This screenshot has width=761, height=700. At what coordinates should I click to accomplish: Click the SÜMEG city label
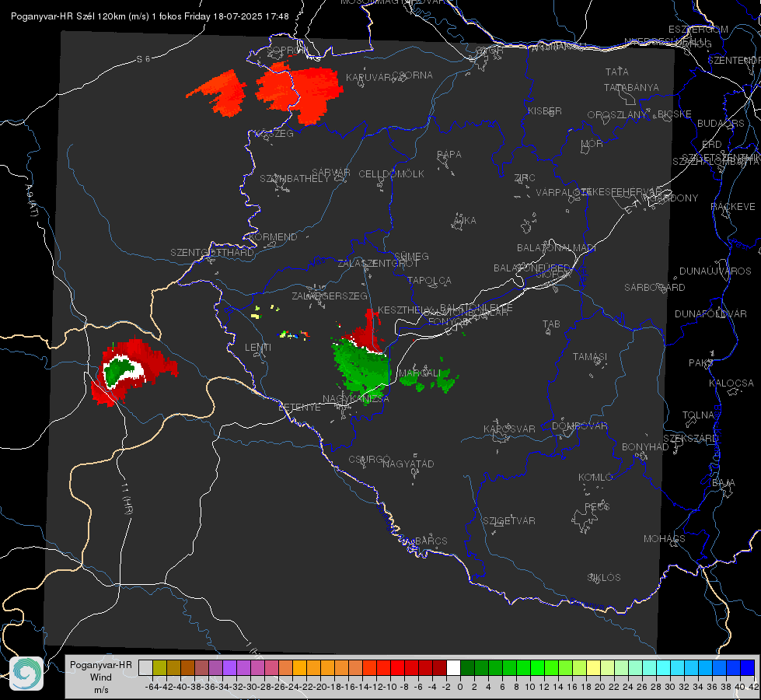pos(411,256)
